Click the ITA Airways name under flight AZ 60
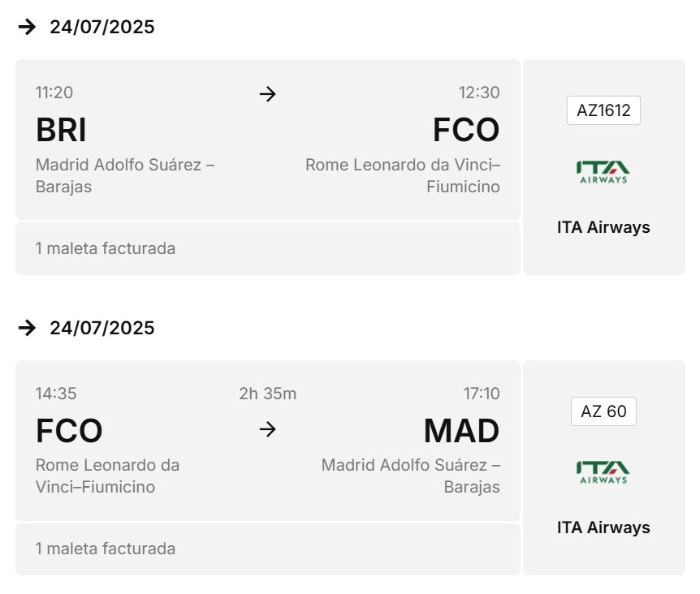The height and width of the screenshot is (594, 700). pos(603,527)
